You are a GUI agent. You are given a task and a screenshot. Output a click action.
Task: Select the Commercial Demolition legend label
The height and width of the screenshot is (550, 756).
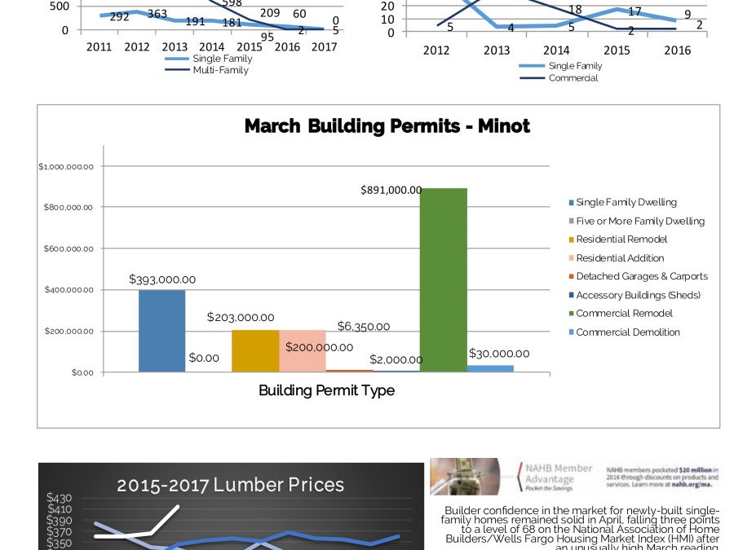(628, 332)
